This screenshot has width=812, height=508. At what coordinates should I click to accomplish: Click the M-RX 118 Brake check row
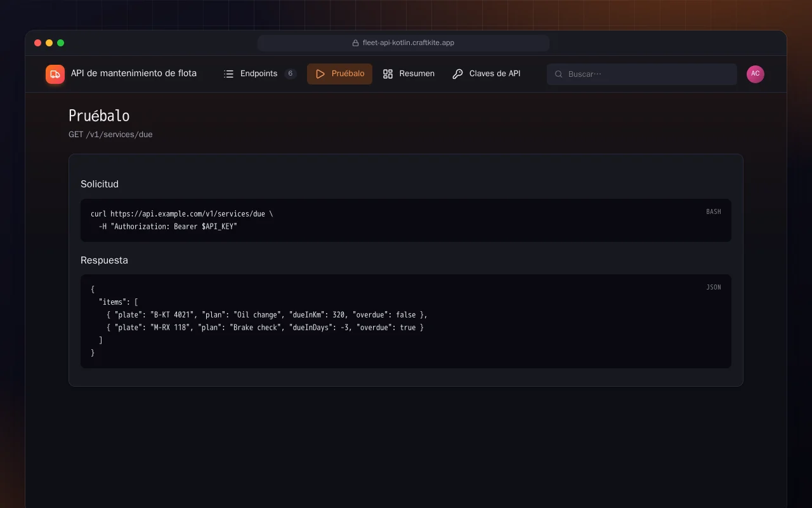pos(265,328)
